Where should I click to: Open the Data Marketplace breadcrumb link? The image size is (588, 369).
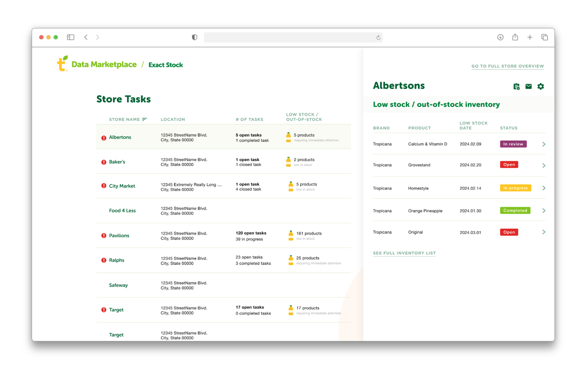[104, 64]
